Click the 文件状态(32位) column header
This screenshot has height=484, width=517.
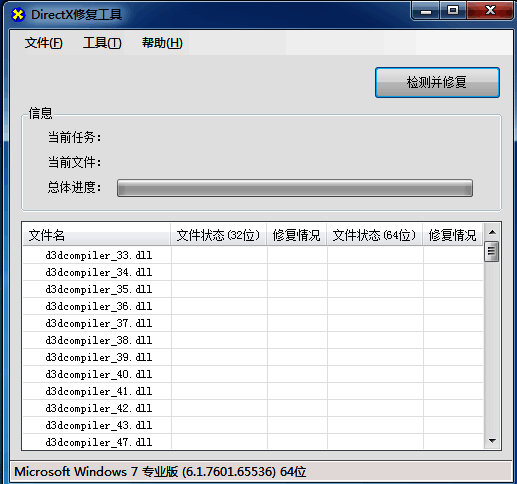(219, 235)
